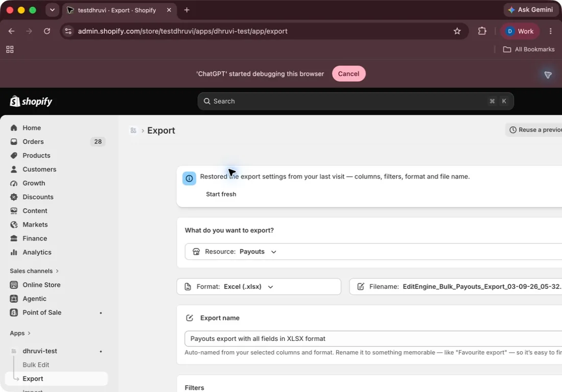Click the Discounts badge icon
562x392 pixels.
14,197
